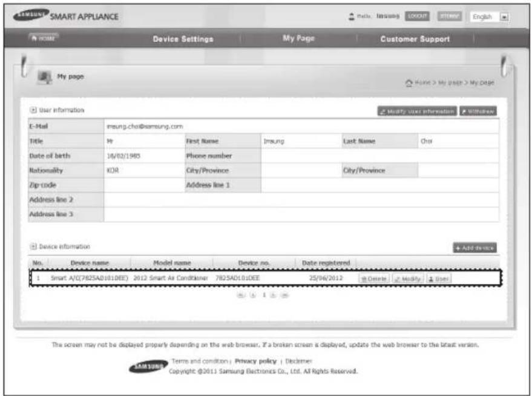532x396 pixels.
Task: Click the Add device button
Action: pos(475,248)
